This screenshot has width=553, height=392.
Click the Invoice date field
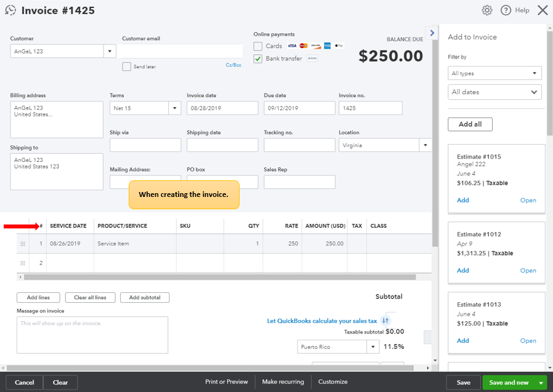(222, 108)
